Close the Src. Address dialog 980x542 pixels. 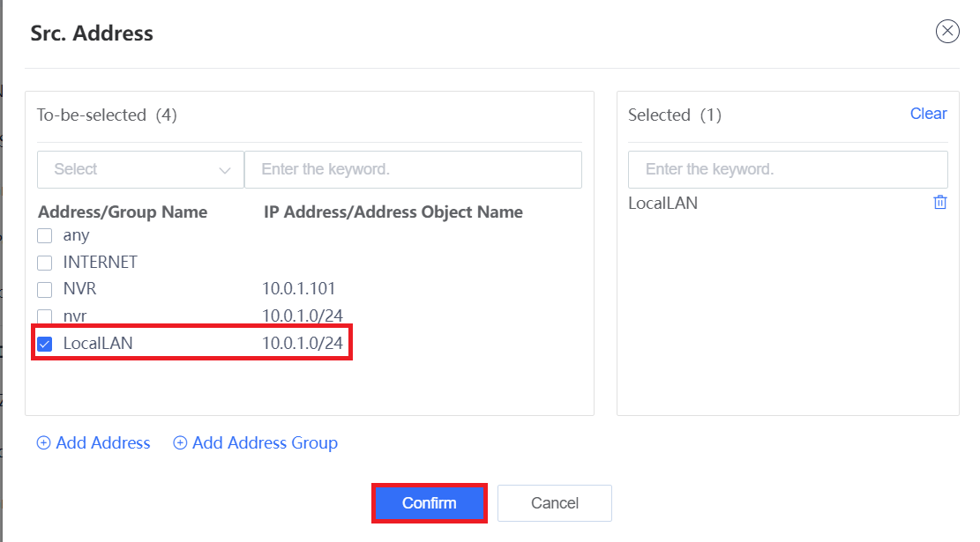point(946,31)
